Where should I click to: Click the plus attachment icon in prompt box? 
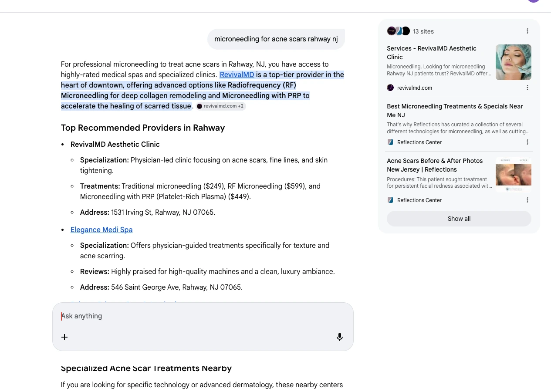tap(64, 337)
